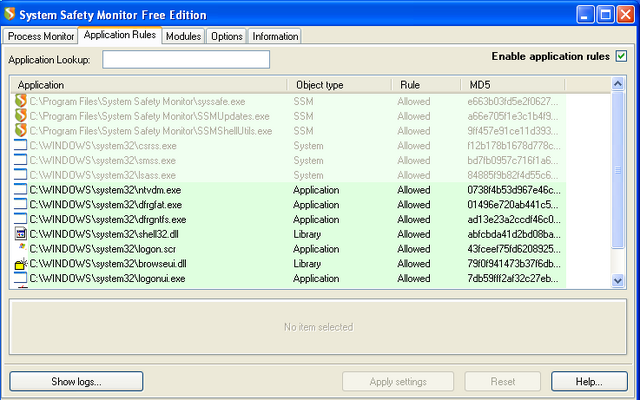
Task: Select the SSMShellUtils.exe row path
Action: click(151, 131)
